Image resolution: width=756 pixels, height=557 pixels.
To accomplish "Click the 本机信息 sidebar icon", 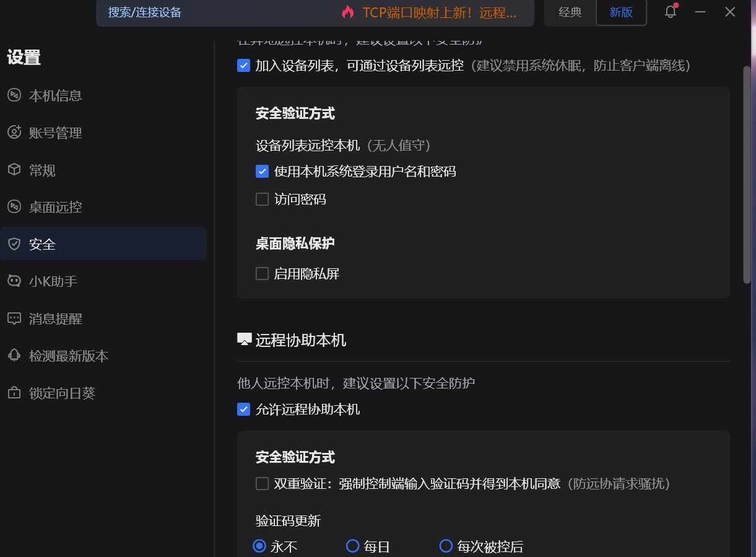I will 14,95.
